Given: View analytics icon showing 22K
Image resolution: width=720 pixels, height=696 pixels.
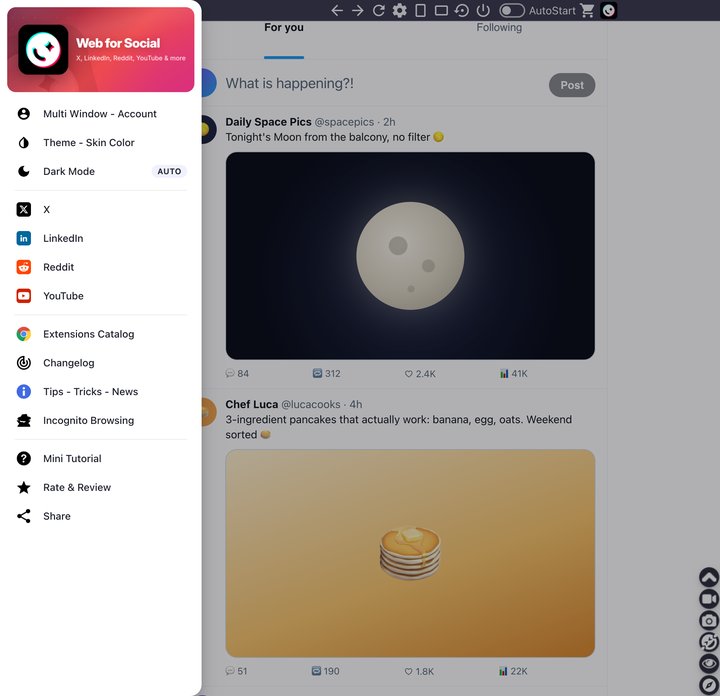Looking at the screenshot, I should tap(513, 671).
